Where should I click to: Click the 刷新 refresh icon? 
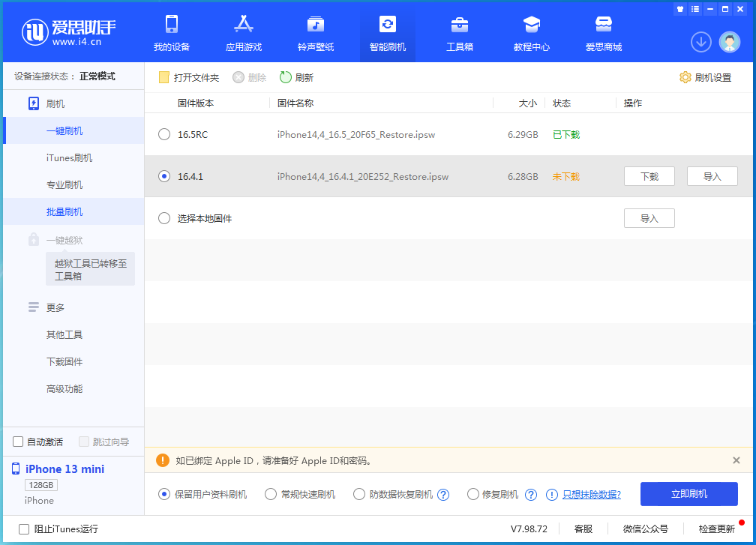coord(286,77)
